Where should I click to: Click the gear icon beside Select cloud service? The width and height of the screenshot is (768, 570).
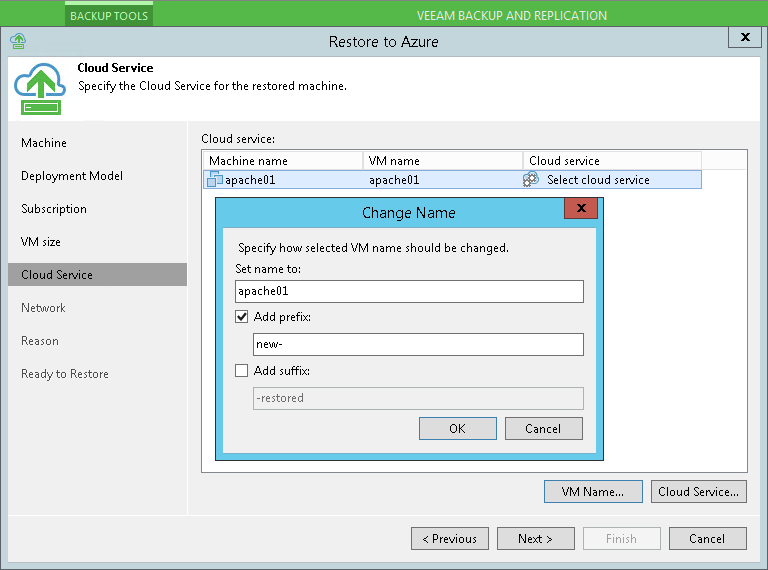coord(530,179)
